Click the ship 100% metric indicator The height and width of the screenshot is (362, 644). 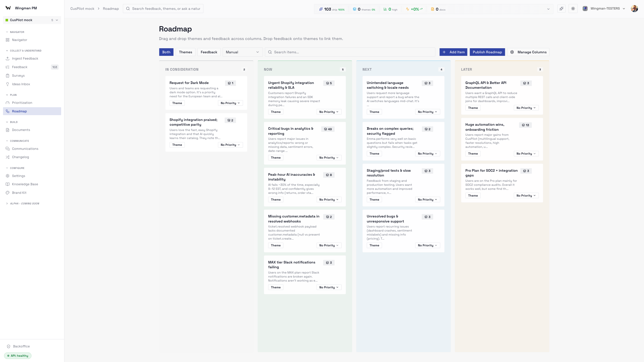pos(332,9)
